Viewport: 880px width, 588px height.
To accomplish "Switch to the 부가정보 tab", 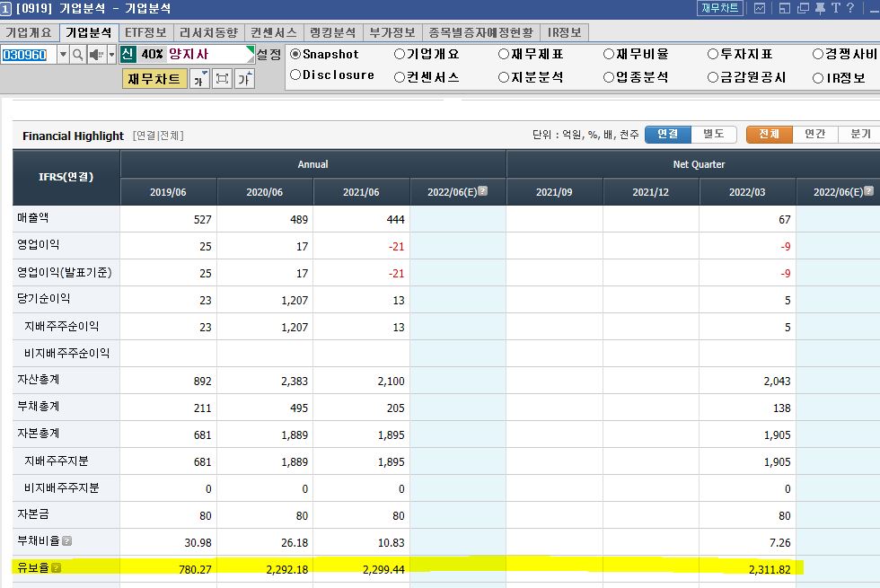I will (392, 32).
